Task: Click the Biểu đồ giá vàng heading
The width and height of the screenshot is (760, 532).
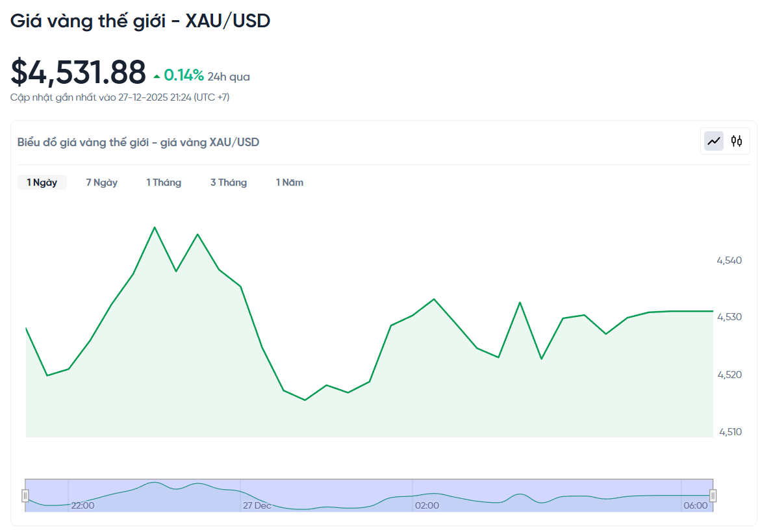Action: point(137,142)
